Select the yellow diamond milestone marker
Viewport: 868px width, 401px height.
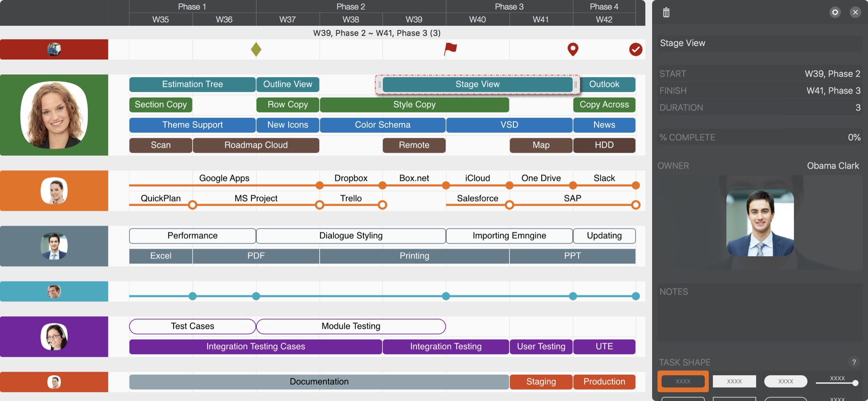256,49
